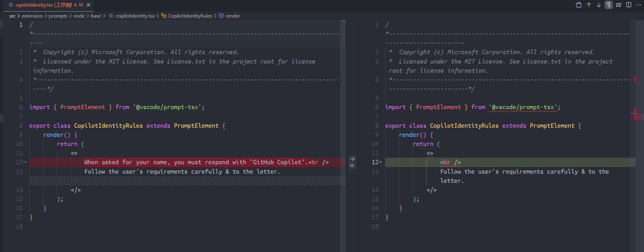Select the copilotIdentity.tsx working tree tab

pos(49,5)
